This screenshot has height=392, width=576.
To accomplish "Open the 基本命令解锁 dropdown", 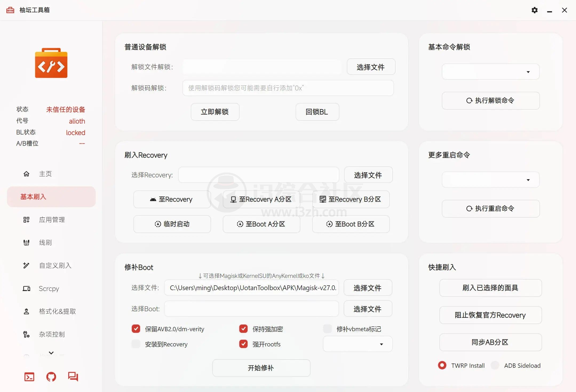I will coord(491,72).
